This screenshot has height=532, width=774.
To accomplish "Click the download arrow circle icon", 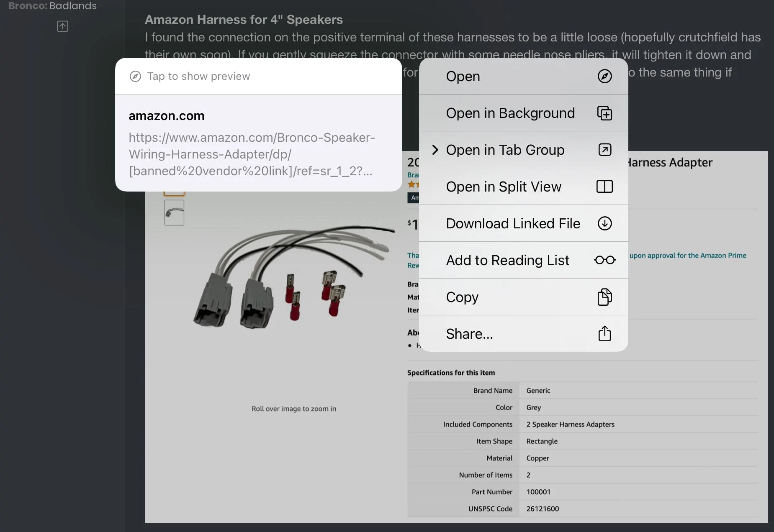I will 604,223.
